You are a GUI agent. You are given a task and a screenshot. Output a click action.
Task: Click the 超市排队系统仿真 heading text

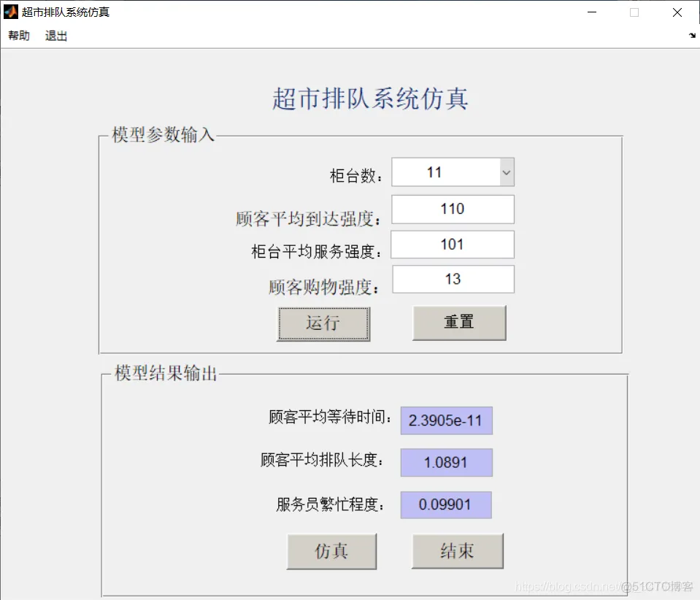point(371,99)
